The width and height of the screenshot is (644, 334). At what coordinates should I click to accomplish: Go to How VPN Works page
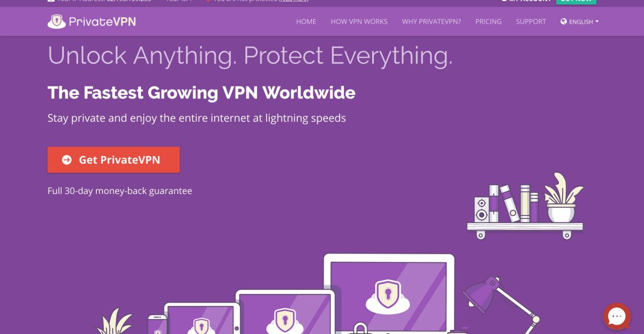click(359, 21)
